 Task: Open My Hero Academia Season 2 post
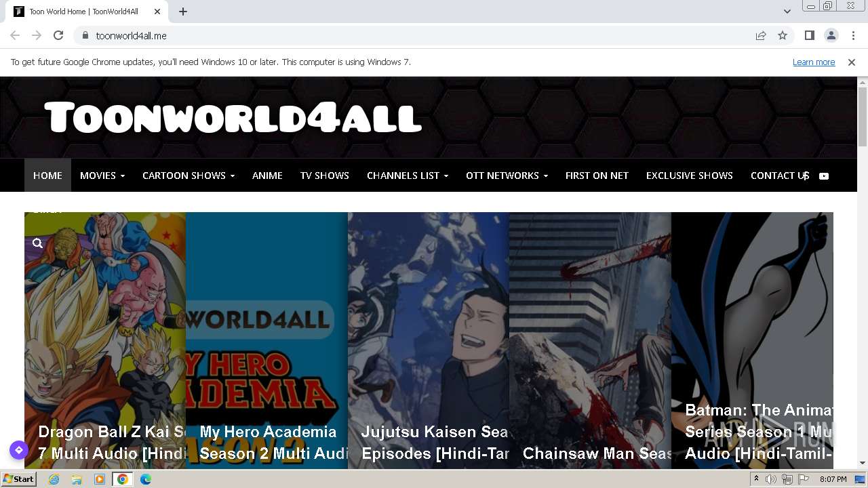pyautogui.click(x=274, y=443)
